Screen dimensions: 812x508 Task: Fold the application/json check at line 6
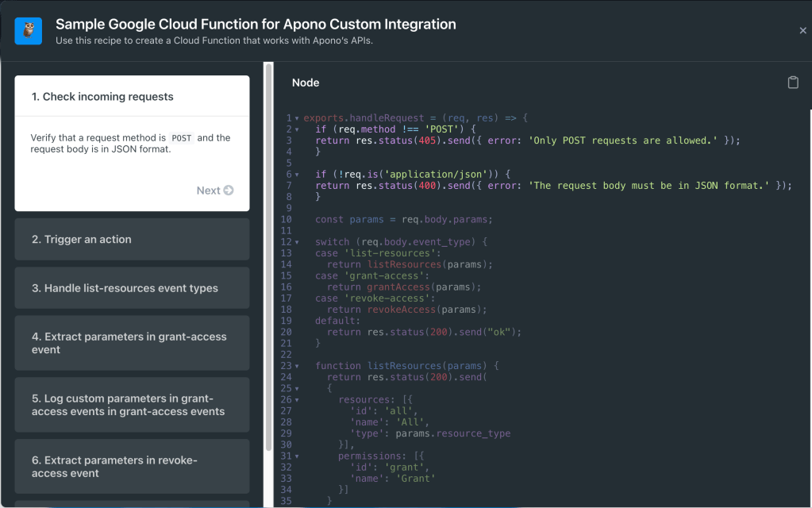297,174
